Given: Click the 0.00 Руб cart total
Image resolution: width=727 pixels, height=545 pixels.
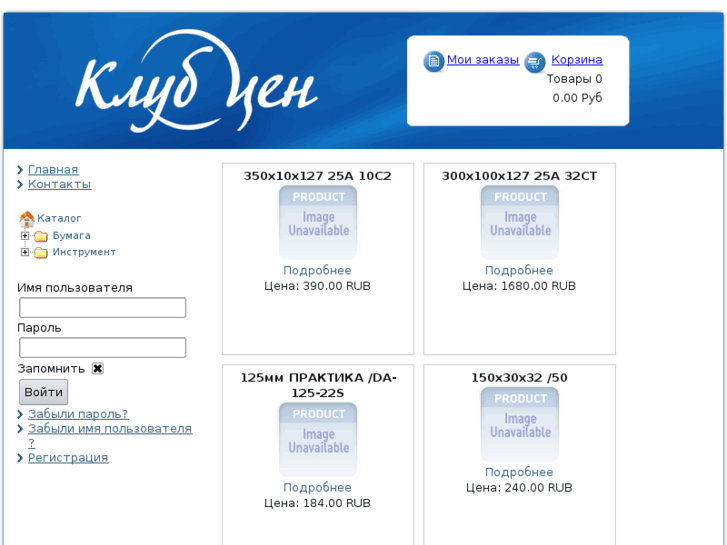Looking at the screenshot, I should click(577, 98).
